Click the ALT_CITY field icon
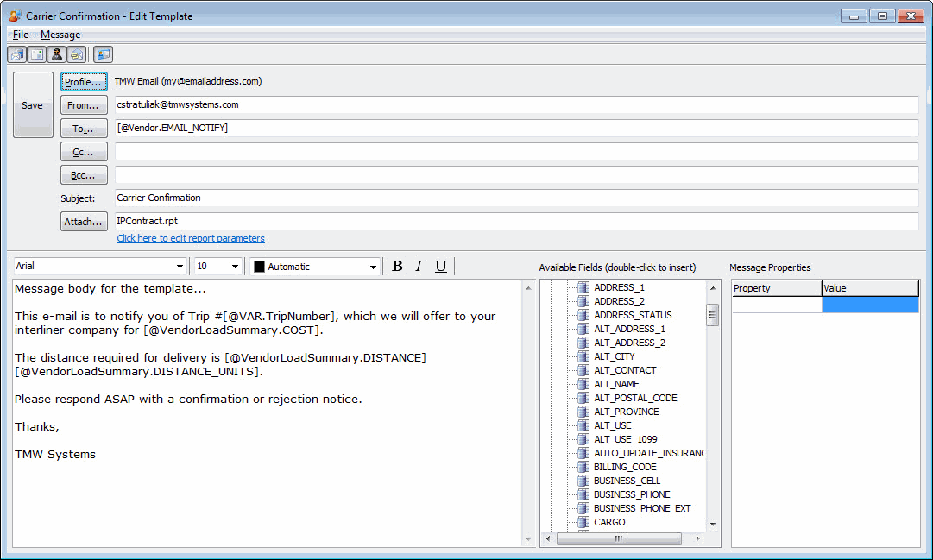This screenshot has width=933, height=560. pos(583,356)
